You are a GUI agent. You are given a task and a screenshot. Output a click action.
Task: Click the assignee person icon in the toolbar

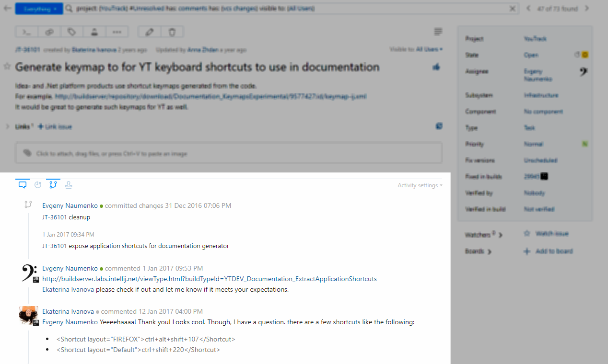click(94, 32)
